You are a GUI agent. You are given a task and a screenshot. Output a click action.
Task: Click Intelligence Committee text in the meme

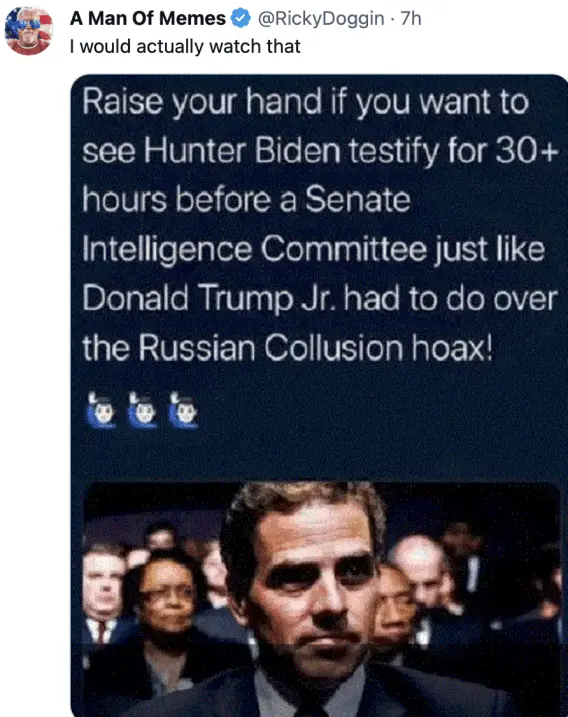pos(254,249)
